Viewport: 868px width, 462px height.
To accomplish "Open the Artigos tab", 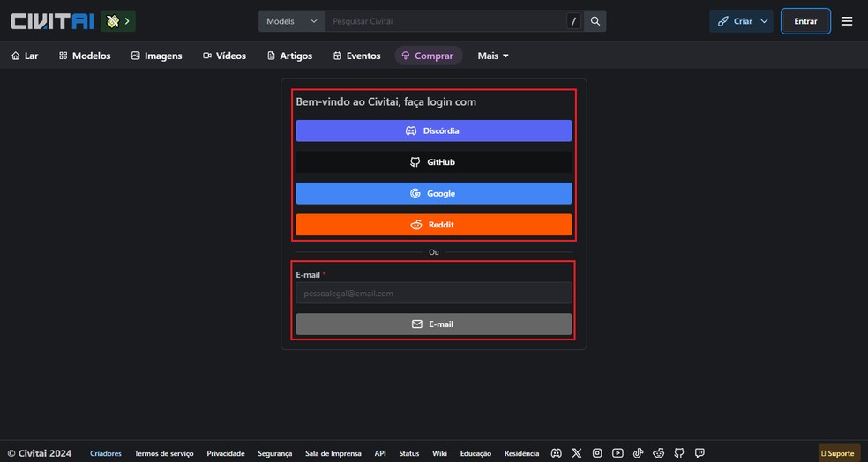I will point(289,56).
